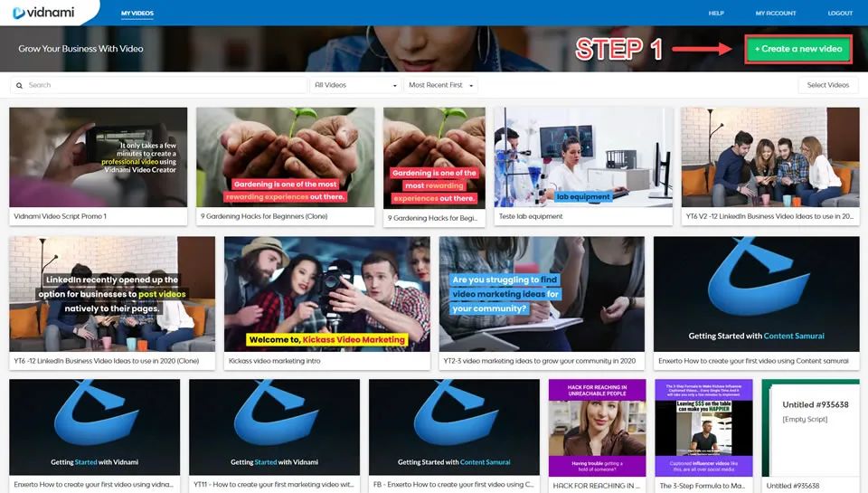Click the Teste lab equipment title
Screen dimensions: 868x493
531,216
